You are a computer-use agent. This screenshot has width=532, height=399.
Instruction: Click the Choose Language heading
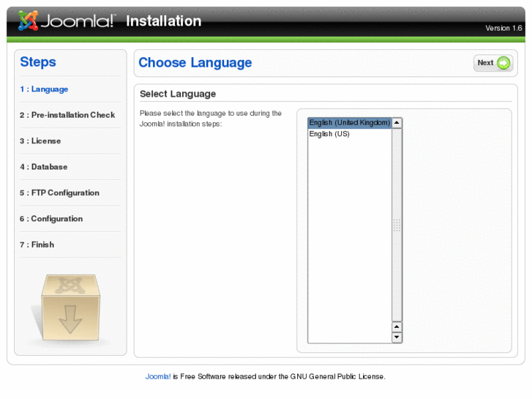[x=195, y=63]
